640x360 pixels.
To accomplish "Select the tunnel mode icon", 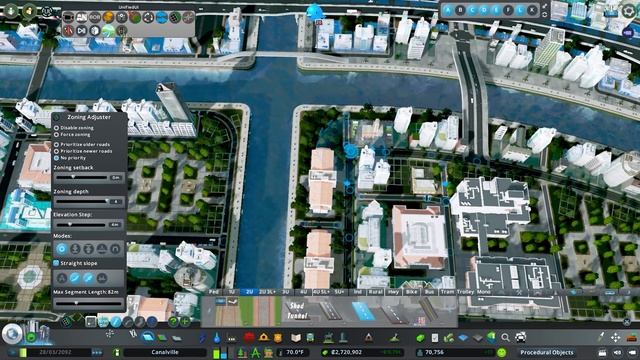I will coord(115,249).
